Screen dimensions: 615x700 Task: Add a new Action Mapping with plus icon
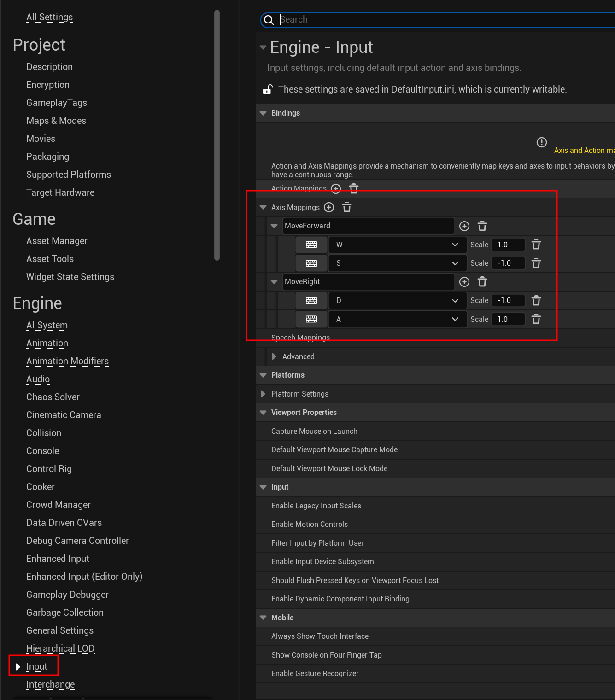pos(336,188)
